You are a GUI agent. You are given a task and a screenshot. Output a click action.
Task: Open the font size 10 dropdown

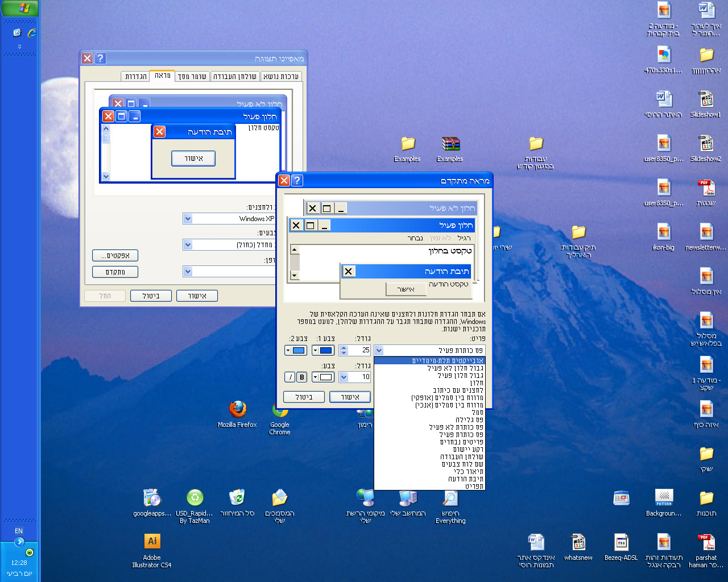click(x=344, y=377)
